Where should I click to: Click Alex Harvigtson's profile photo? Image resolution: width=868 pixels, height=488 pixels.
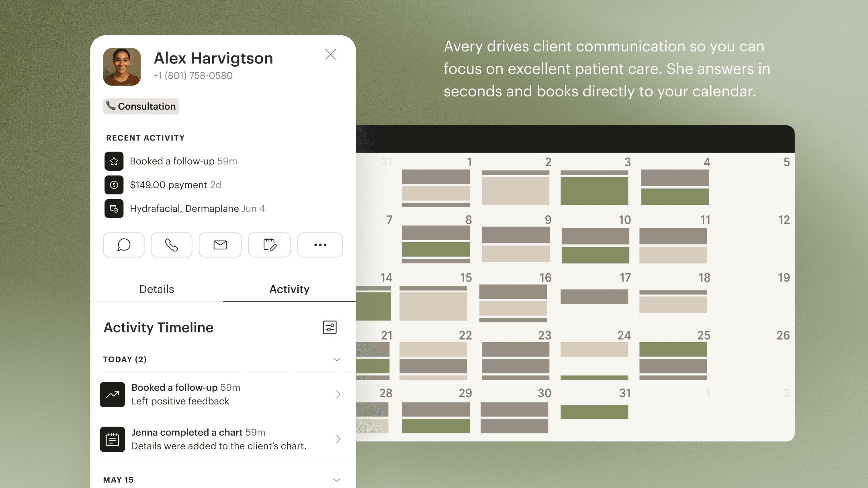tap(122, 67)
